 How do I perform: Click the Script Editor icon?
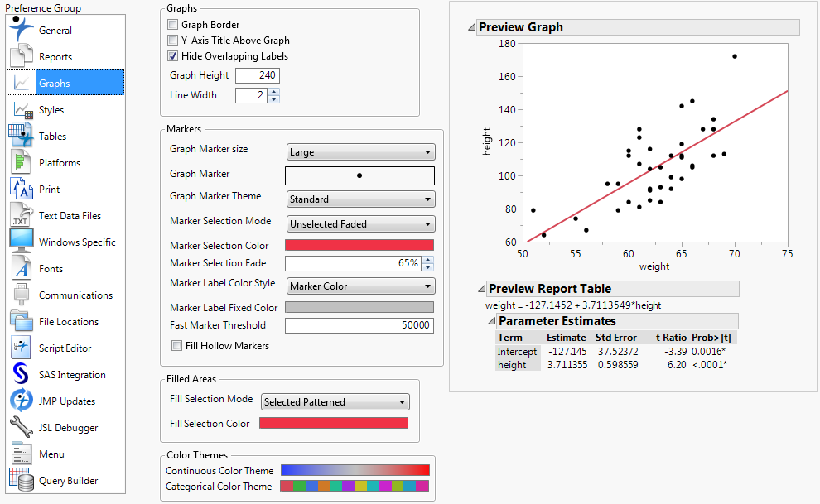click(x=21, y=348)
